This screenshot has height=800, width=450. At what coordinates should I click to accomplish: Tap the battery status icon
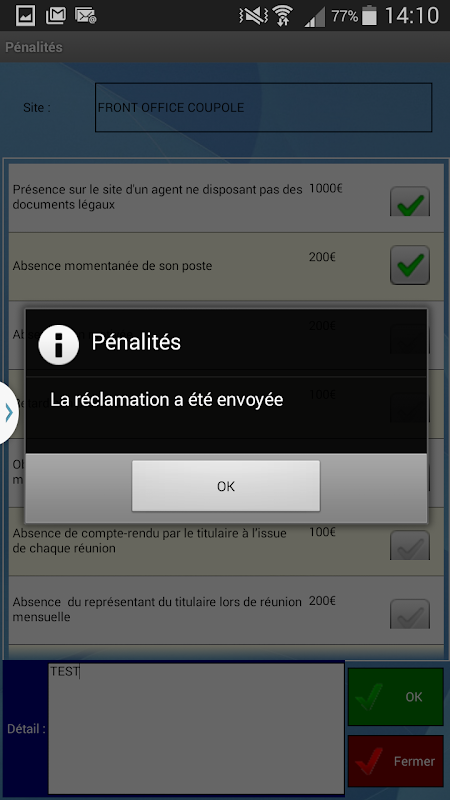click(x=368, y=16)
